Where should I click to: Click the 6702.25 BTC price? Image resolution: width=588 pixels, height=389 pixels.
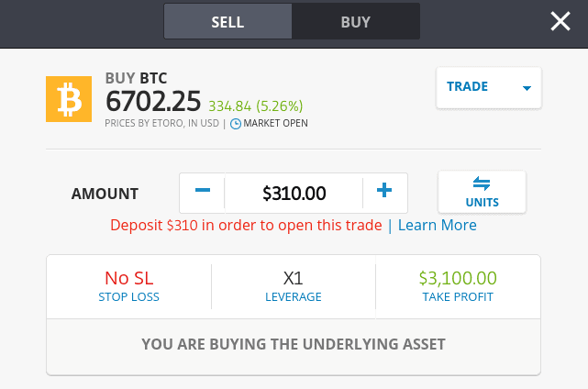[x=153, y=101]
